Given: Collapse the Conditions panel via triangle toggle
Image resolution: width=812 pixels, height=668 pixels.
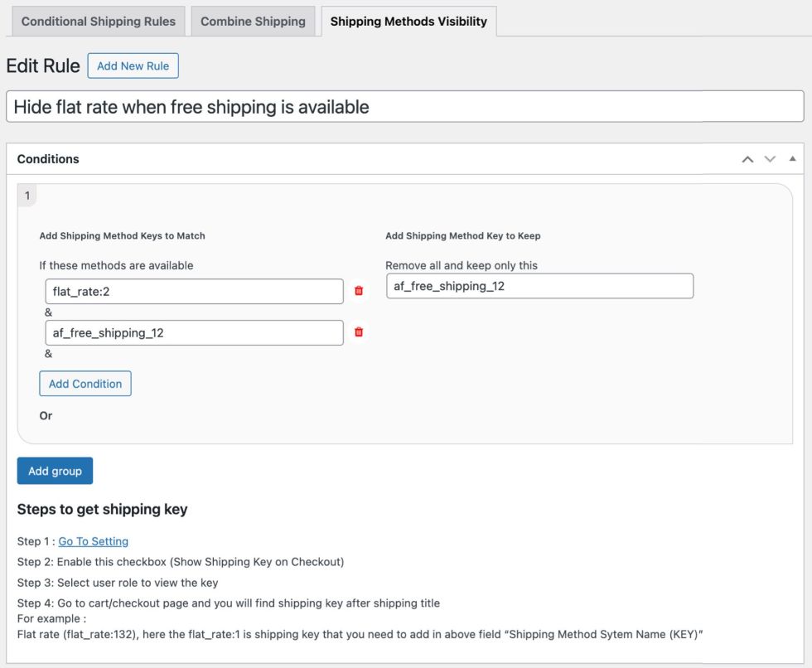Looking at the screenshot, I should [x=792, y=158].
